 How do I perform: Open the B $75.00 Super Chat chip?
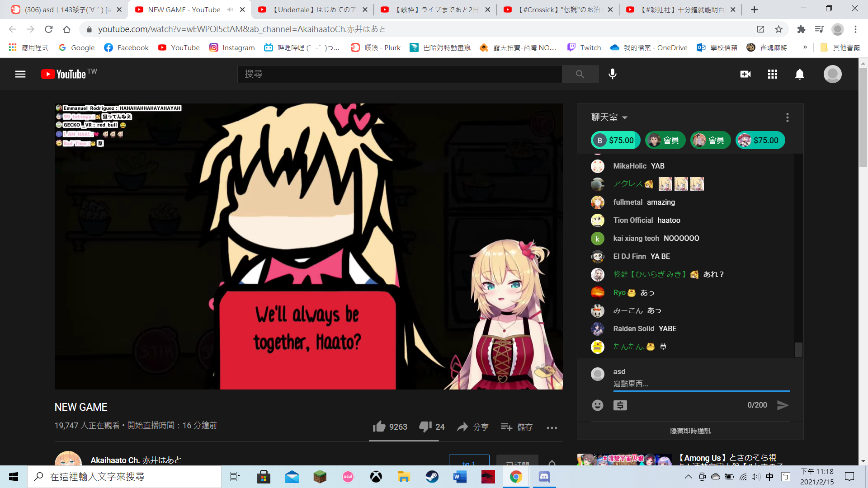point(615,140)
